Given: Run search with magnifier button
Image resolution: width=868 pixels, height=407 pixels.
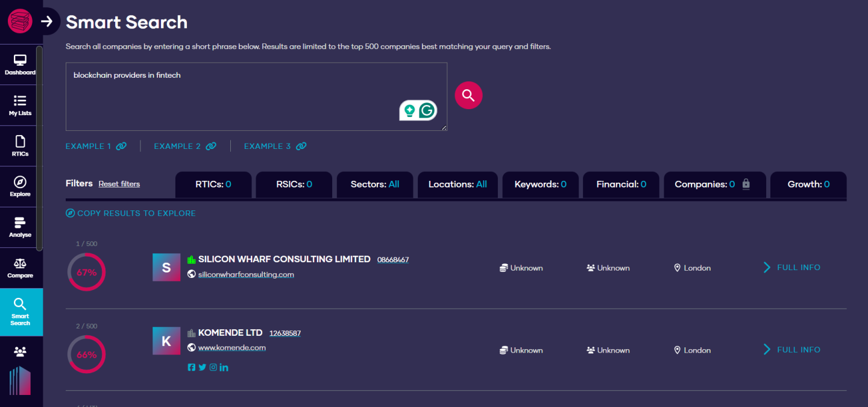Looking at the screenshot, I should pos(468,95).
